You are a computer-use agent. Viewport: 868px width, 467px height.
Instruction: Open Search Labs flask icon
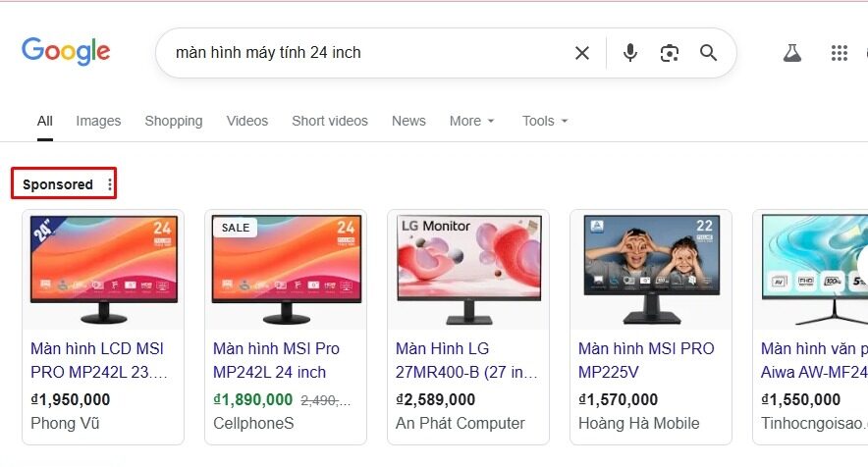792,53
